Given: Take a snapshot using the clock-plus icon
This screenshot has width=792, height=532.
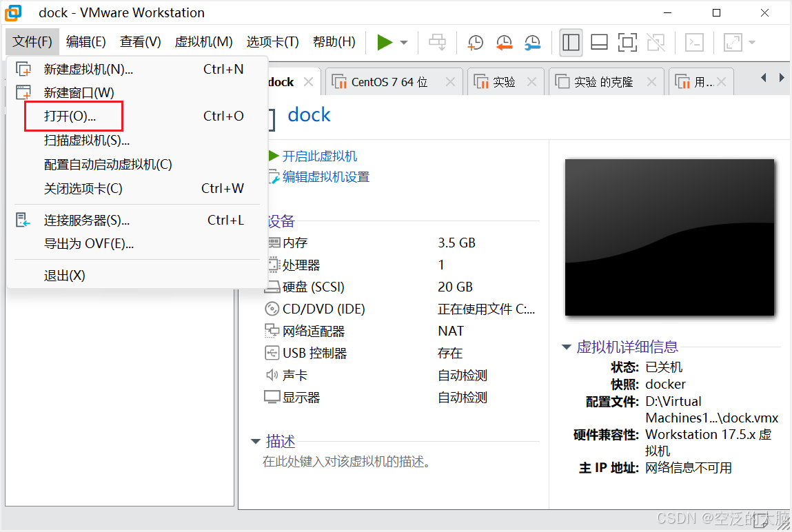Looking at the screenshot, I should [x=475, y=43].
